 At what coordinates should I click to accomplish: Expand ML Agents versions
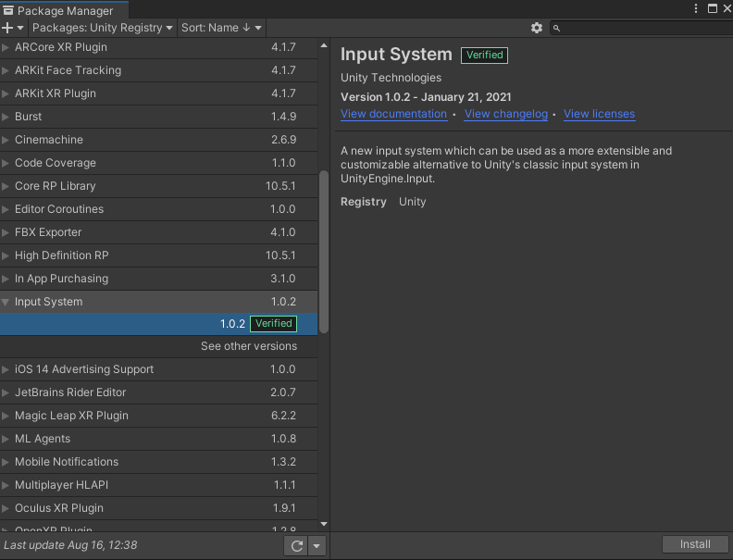coord(6,439)
